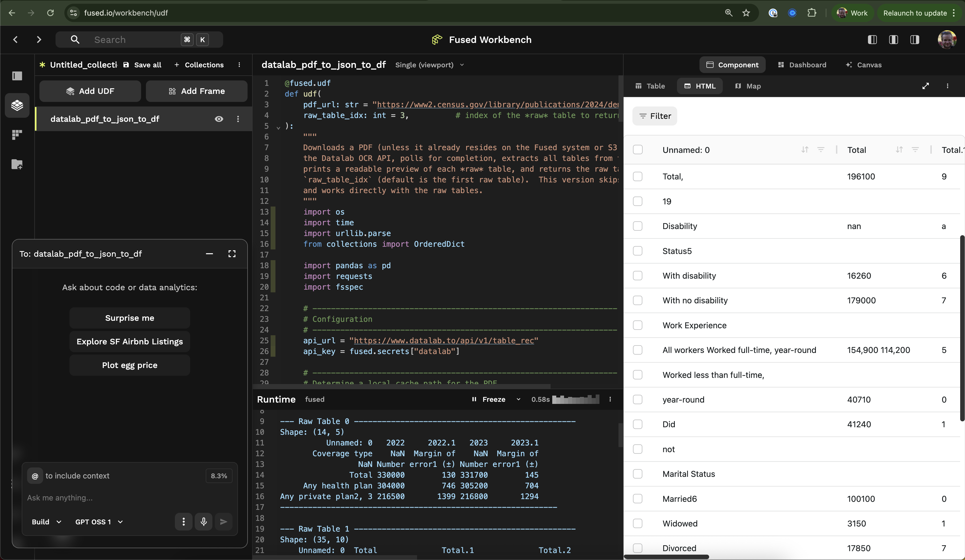The image size is (965, 560).
Task: Open the add-folder sidebar icon
Action: 17,164
